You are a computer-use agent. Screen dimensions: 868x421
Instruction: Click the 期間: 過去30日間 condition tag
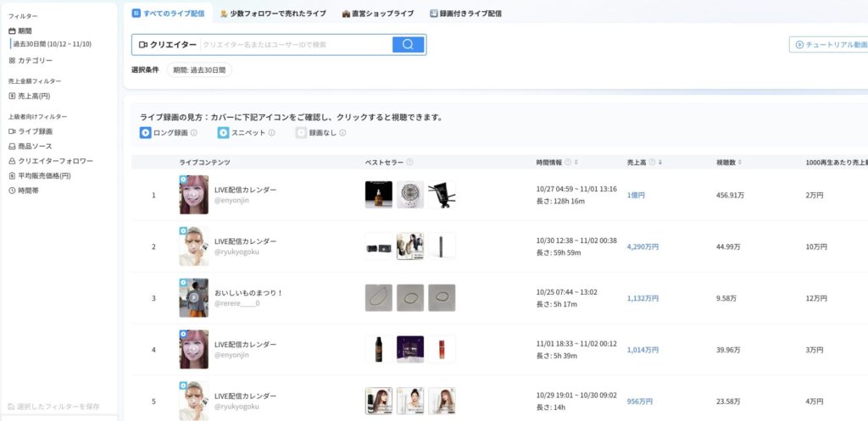199,70
